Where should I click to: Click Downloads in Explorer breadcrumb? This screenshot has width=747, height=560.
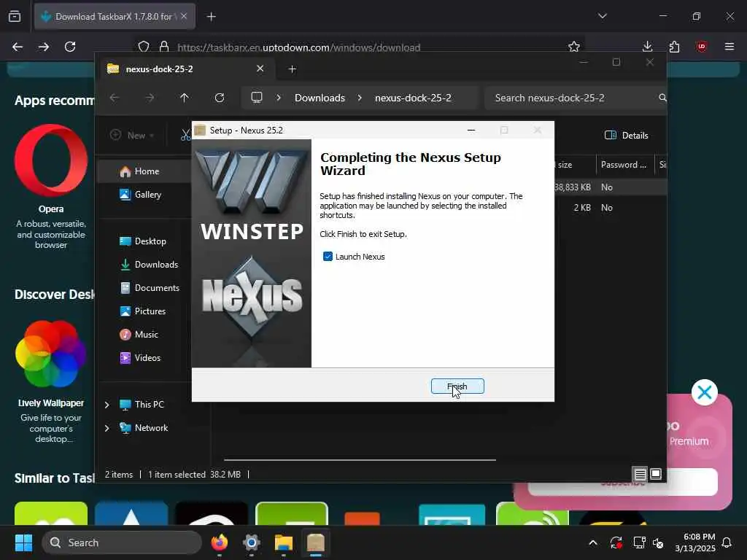pyautogui.click(x=320, y=98)
